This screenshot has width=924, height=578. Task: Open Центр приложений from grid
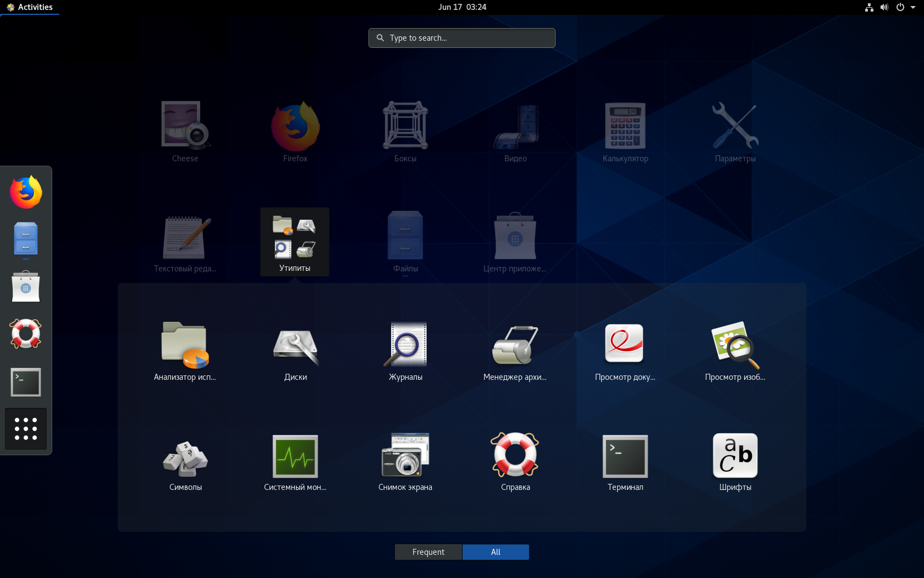[515, 242]
